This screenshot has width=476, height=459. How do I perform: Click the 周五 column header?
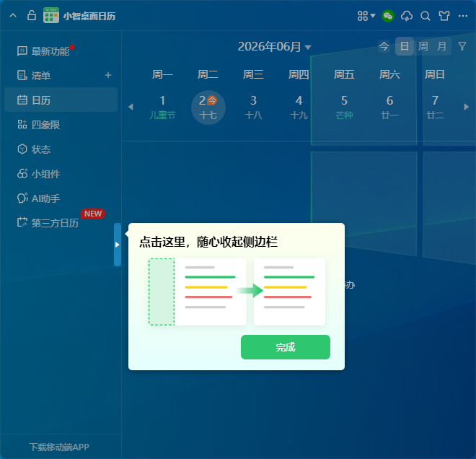[344, 74]
